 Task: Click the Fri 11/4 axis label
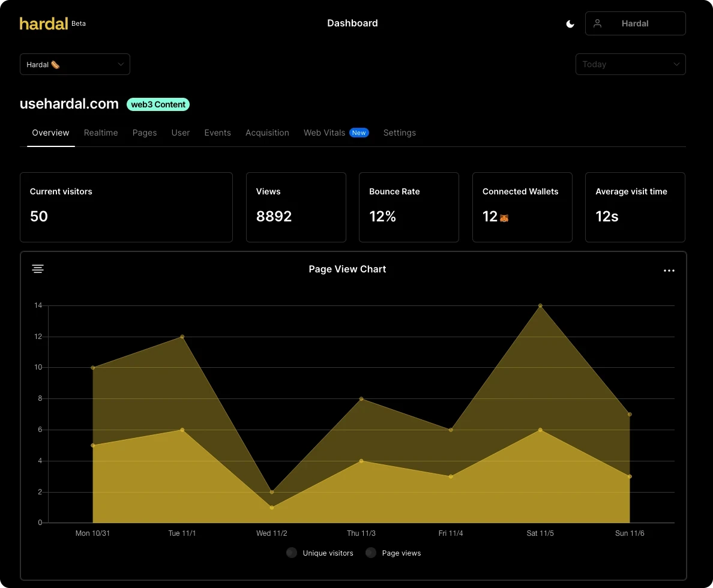(451, 533)
